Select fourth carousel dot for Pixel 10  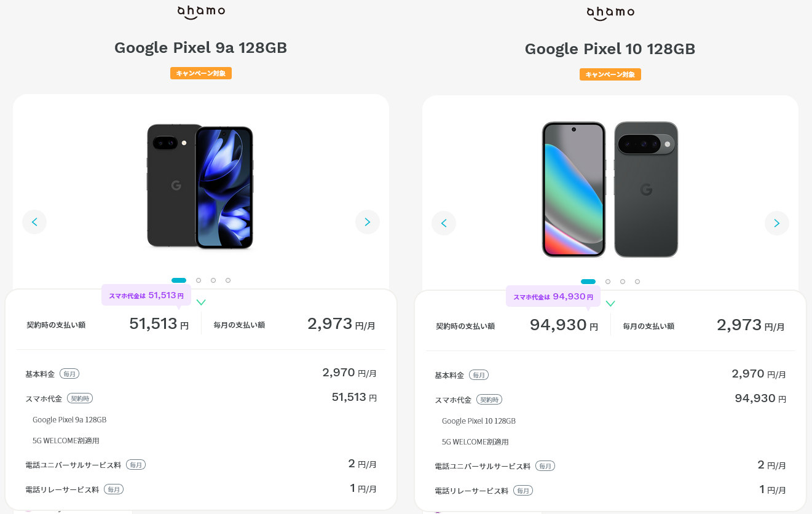pos(637,282)
